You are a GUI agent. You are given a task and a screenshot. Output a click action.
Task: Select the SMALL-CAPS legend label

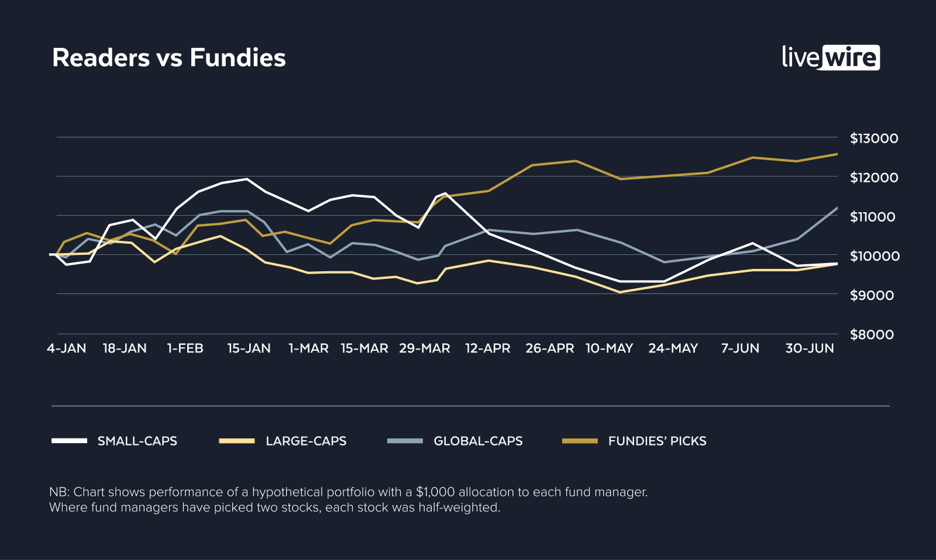pos(137,441)
